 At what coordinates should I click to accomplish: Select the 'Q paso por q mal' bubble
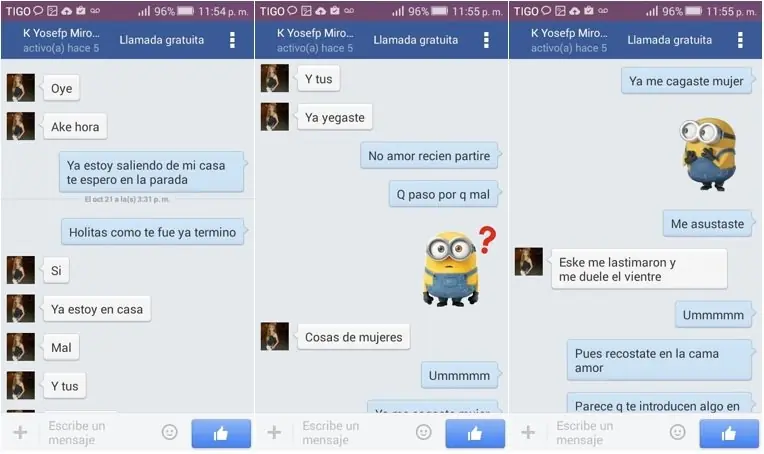pos(443,194)
